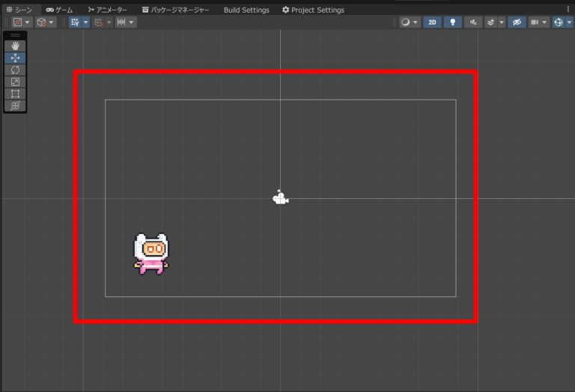Image resolution: width=575 pixels, height=392 pixels.
Task: Select the Rotate tool
Action: [x=15, y=70]
